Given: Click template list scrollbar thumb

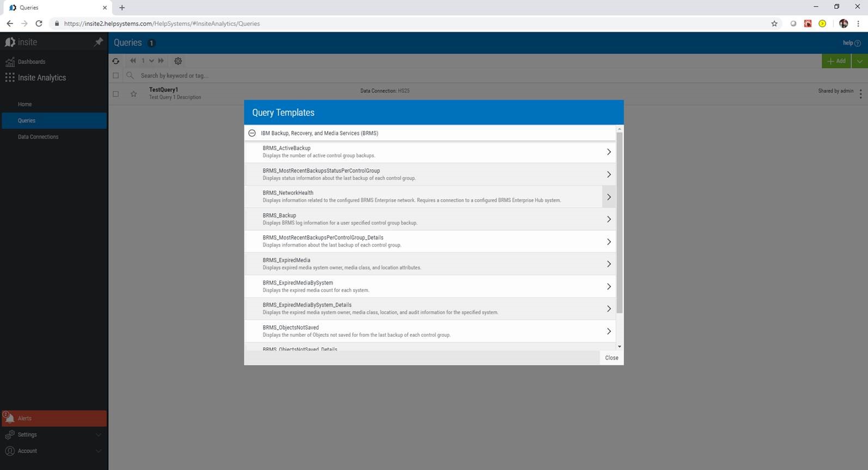Looking at the screenshot, I should (x=619, y=223).
